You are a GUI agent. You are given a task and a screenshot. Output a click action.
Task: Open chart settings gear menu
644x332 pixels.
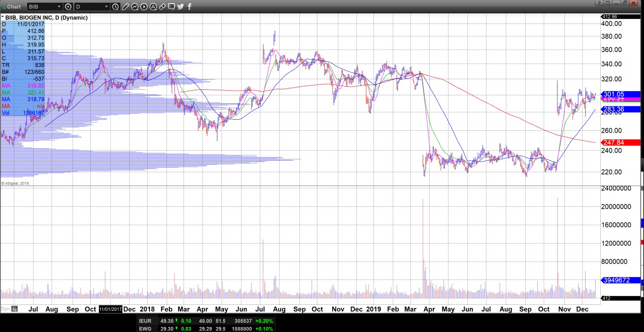pyautogui.click(x=69, y=6)
